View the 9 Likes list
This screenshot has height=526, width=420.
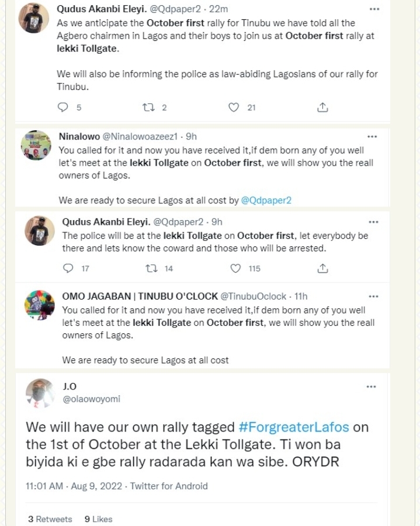click(x=98, y=519)
